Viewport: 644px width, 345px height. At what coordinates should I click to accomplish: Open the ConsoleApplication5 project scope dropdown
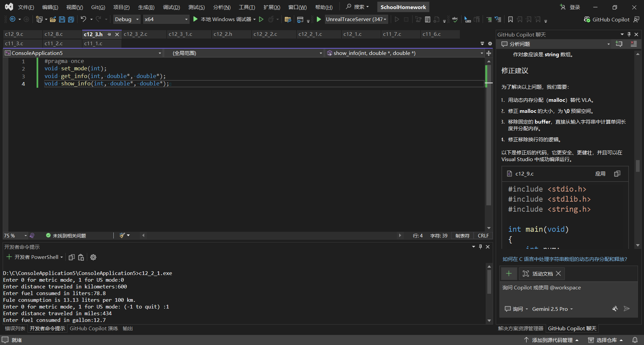coord(84,53)
